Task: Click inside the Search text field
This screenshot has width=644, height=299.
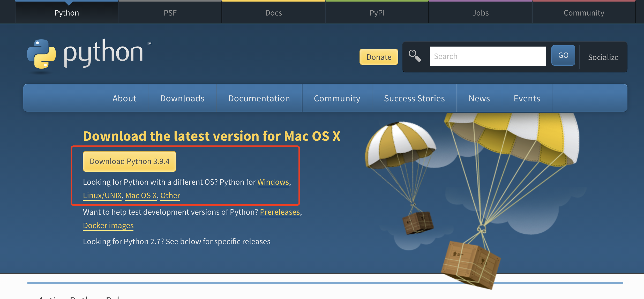Action: click(488, 56)
